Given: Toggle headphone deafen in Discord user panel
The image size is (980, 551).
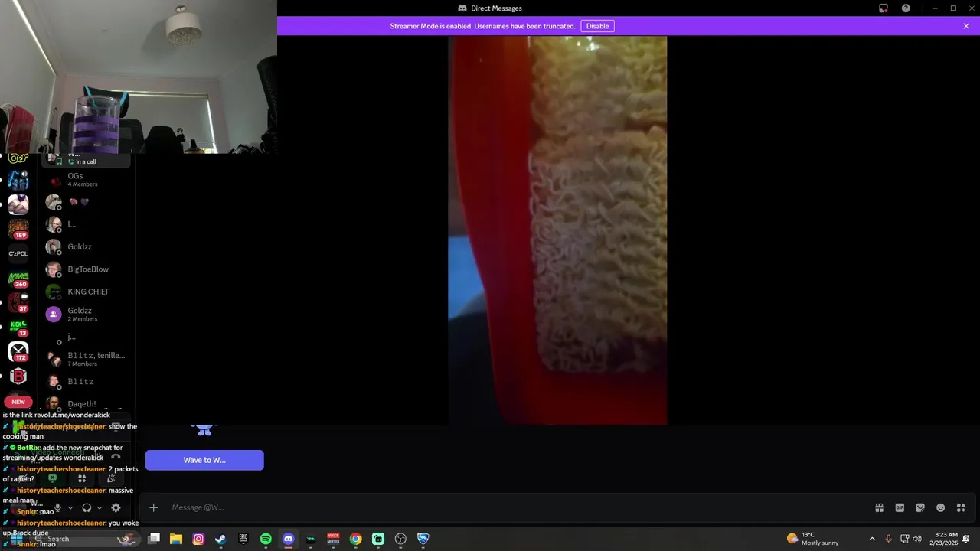Looking at the screenshot, I should 87,507.
